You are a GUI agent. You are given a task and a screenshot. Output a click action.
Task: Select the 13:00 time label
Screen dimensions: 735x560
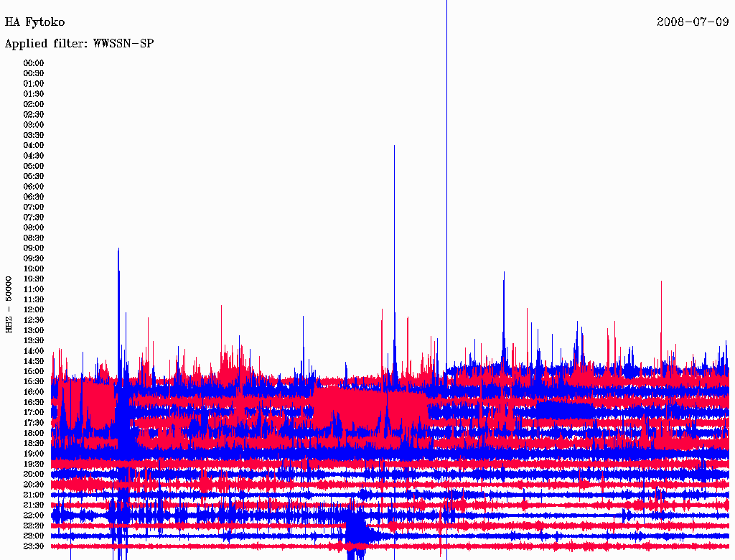point(33,331)
